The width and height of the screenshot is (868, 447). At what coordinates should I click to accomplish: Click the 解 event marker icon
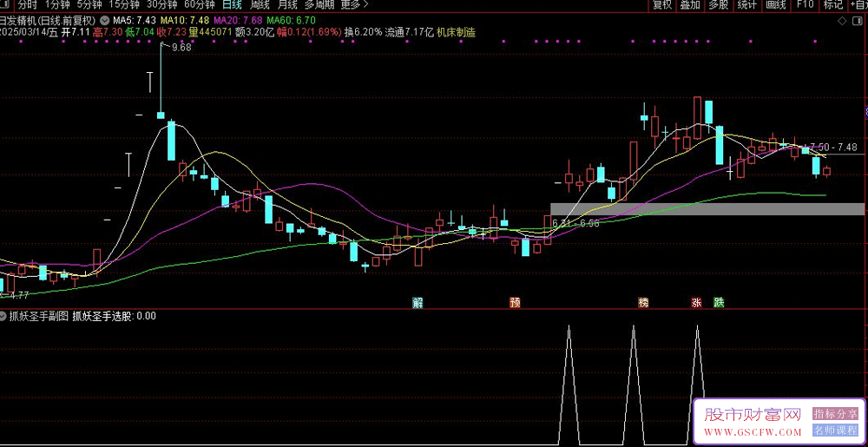click(x=418, y=303)
